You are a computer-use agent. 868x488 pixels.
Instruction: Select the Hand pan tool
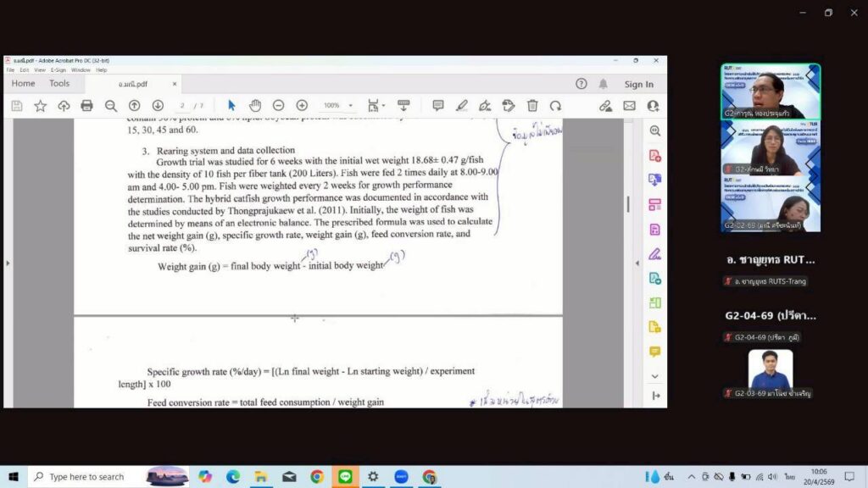click(x=254, y=106)
